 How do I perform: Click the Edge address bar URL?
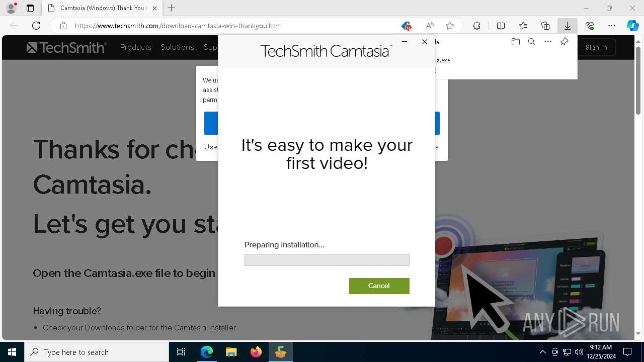click(x=179, y=26)
